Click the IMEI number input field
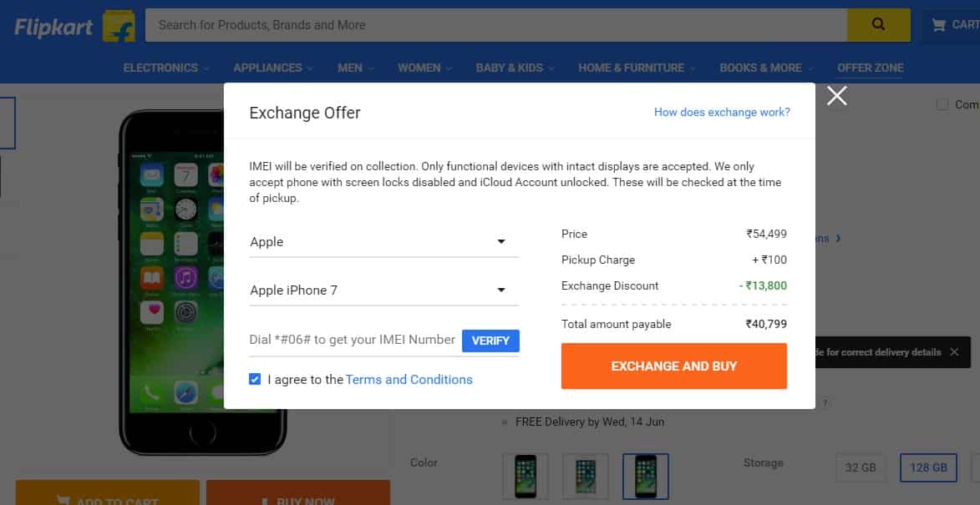This screenshot has width=980, height=505. (x=353, y=341)
